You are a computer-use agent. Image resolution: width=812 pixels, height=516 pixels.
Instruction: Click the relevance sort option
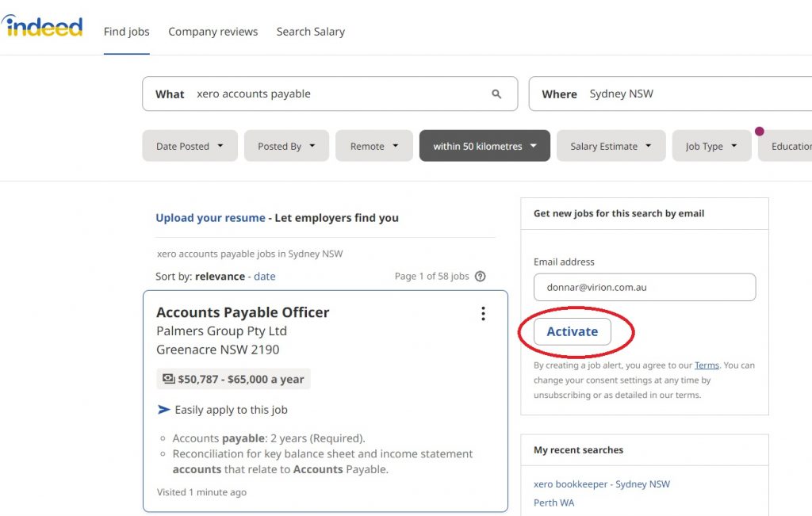point(220,277)
